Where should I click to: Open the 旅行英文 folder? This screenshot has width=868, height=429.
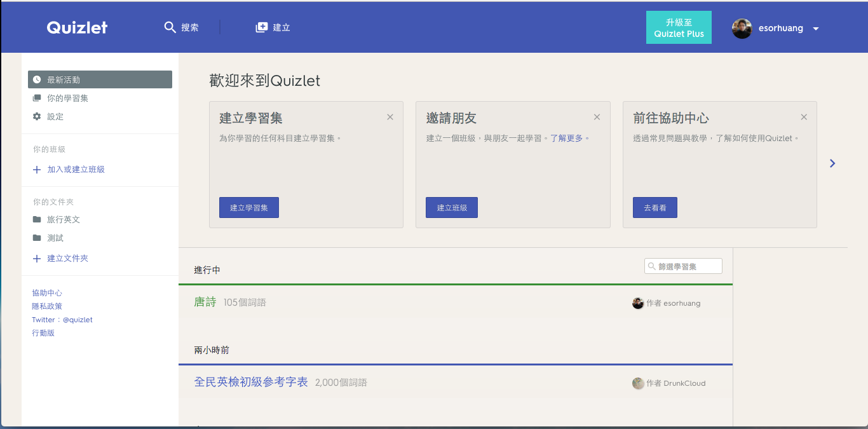(64, 219)
